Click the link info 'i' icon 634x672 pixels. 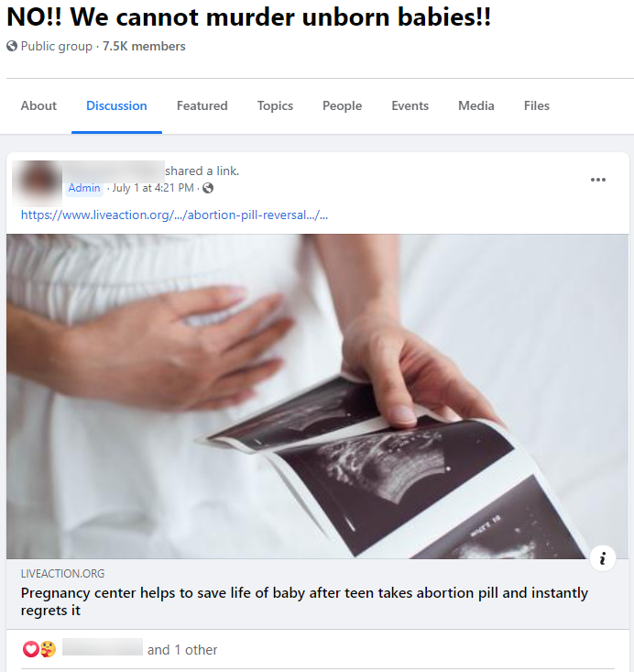(x=603, y=558)
